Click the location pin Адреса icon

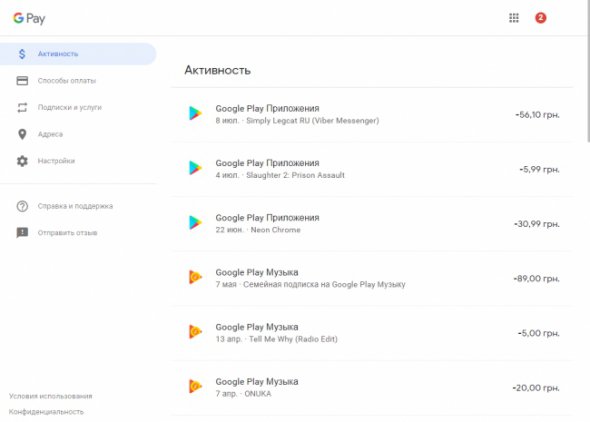click(22, 134)
